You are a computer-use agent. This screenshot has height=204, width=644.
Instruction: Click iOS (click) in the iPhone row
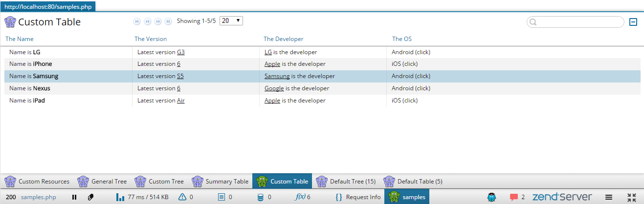tap(405, 64)
